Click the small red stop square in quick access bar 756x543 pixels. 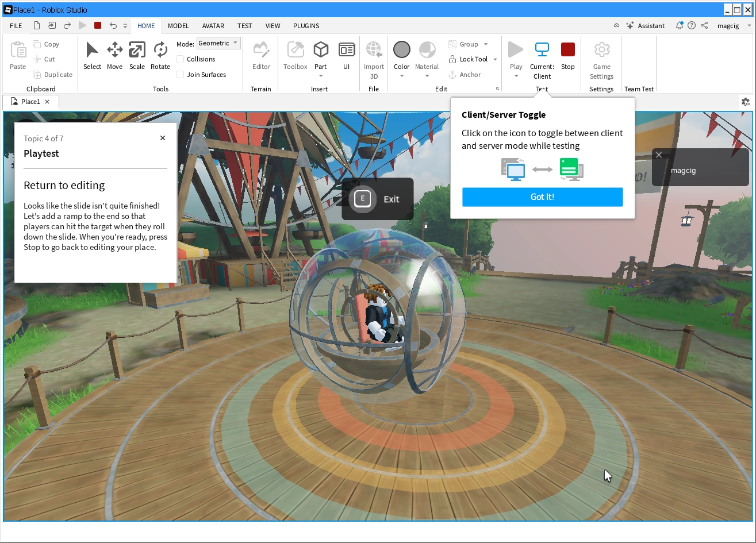point(98,26)
